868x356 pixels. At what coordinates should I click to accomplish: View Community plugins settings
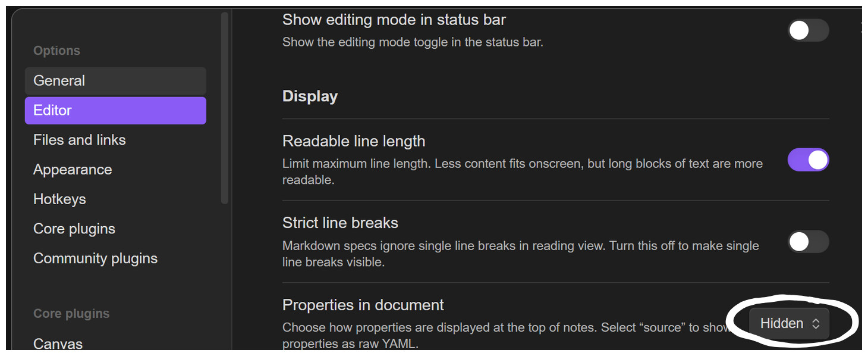(x=96, y=258)
